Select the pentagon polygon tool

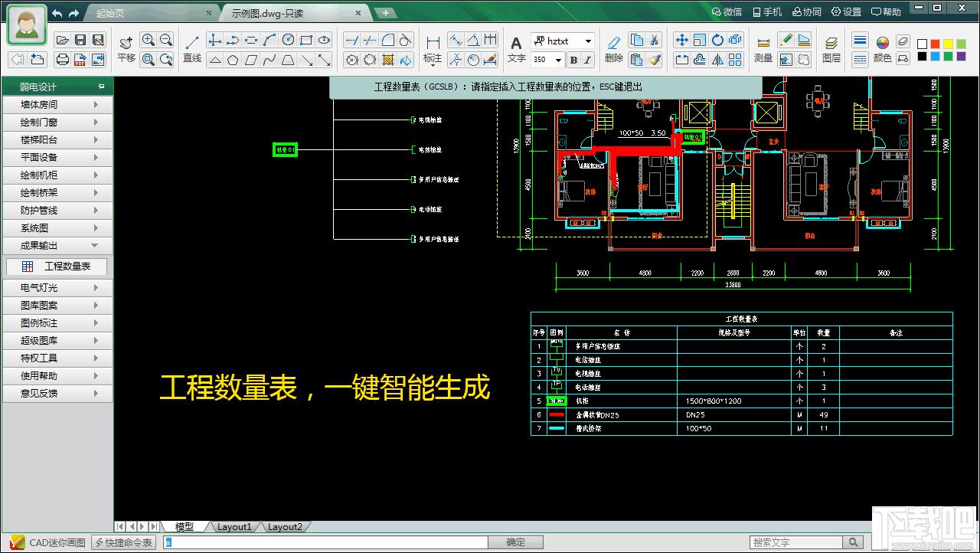click(x=233, y=59)
